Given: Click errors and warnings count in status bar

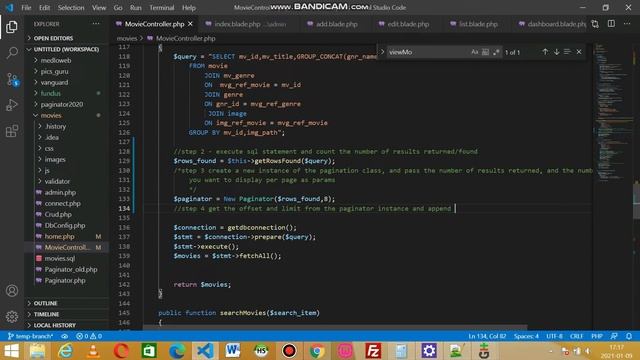Looking at the screenshot, I should pyautogui.click(x=89, y=336).
